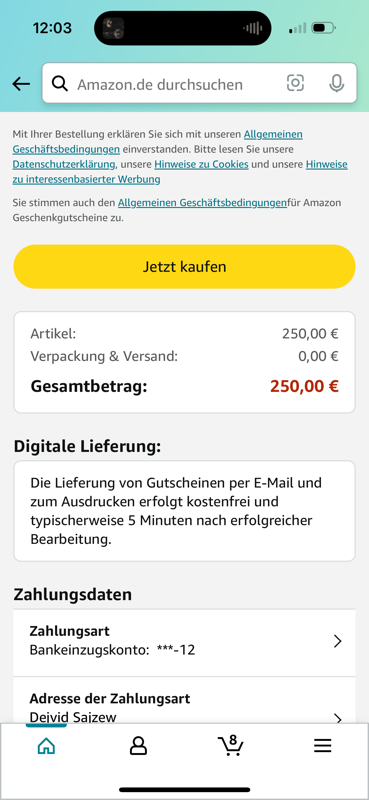Tap the now playing thumbnail in the Dynamic Island
Image resolution: width=369 pixels, height=800 pixels.
tap(113, 28)
